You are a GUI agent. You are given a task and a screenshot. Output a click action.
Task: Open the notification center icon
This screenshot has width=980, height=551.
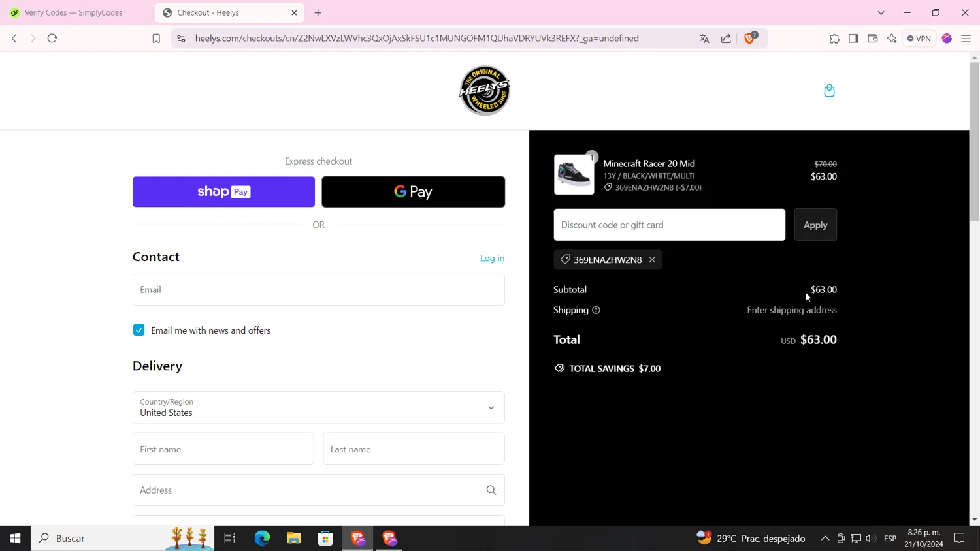(x=959, y=539)
